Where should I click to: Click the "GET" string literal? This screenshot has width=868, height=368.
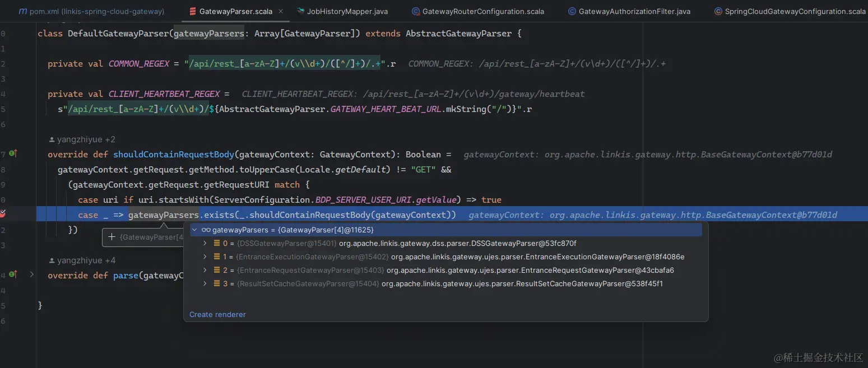[x=423, y=169]
